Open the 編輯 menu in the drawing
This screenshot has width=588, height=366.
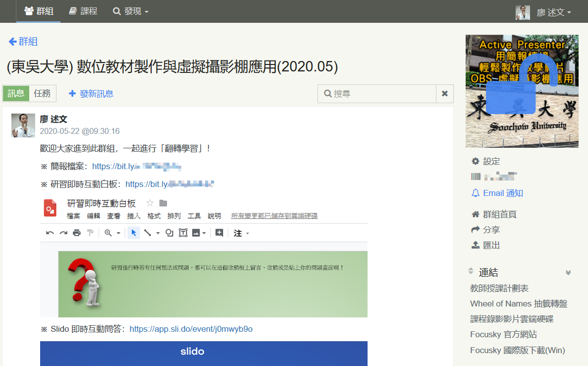94,216
